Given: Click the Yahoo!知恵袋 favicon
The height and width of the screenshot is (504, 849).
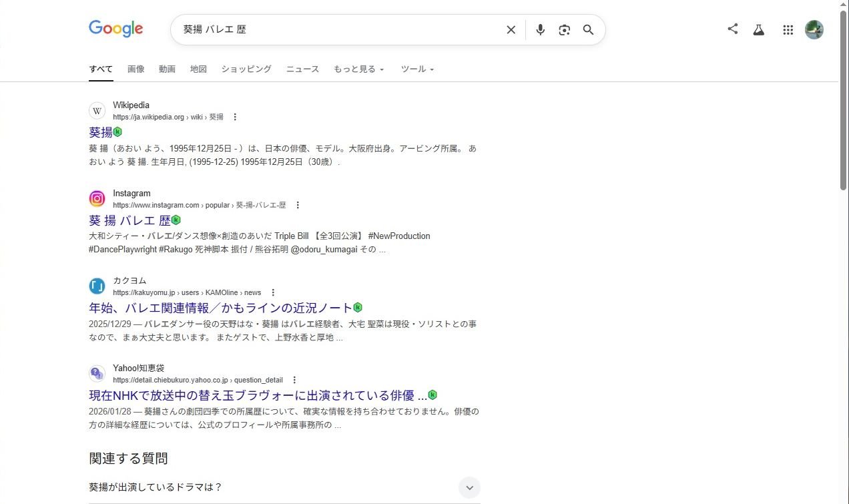Looking at the screenshot, I should pyautogui.click(x=97, y=374).
